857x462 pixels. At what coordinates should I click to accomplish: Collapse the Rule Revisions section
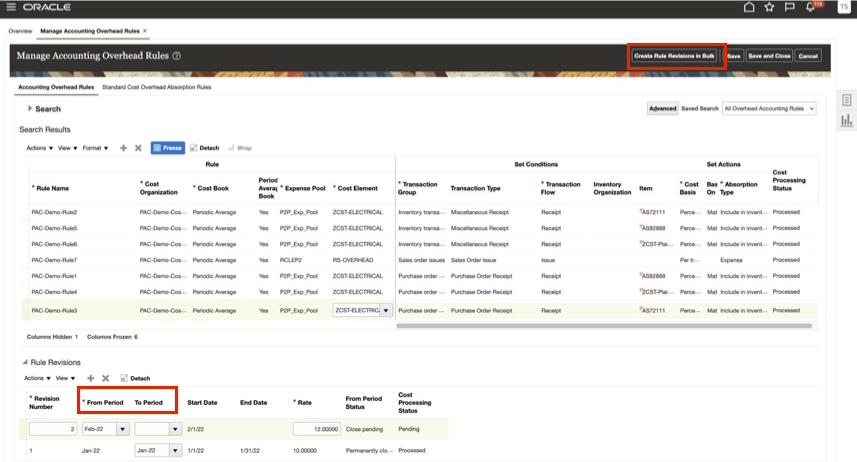coord(25,362)
